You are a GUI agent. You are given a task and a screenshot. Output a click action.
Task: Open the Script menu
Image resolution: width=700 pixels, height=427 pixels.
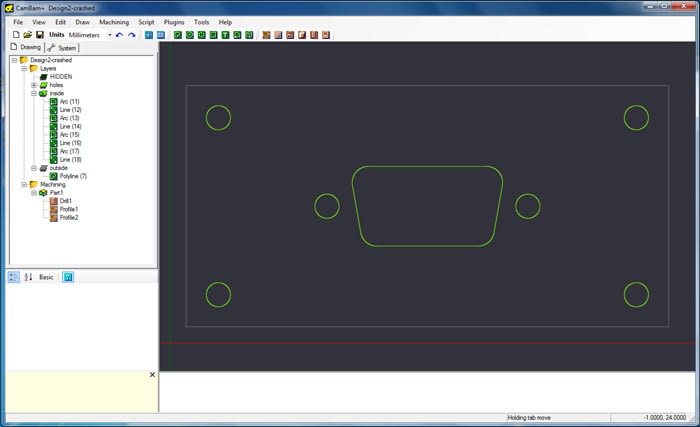(146, 22)
